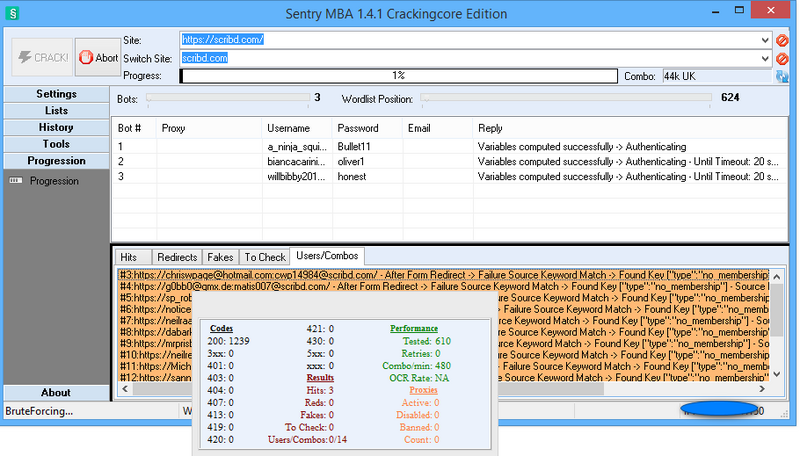Viewport: 800px width, 456px height.
Task: Clear the Site field with red icon
Action: 782,40
